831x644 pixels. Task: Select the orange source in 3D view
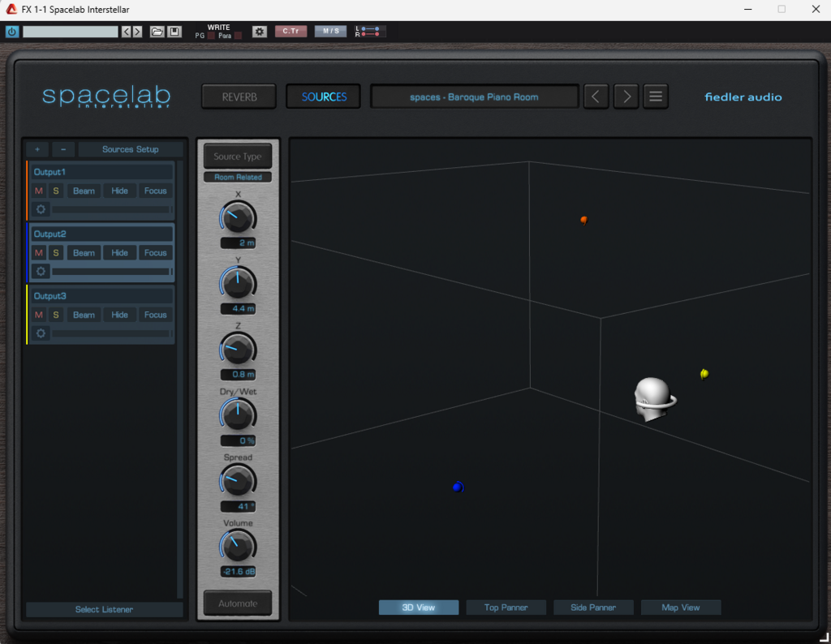[x=583, y=220]
